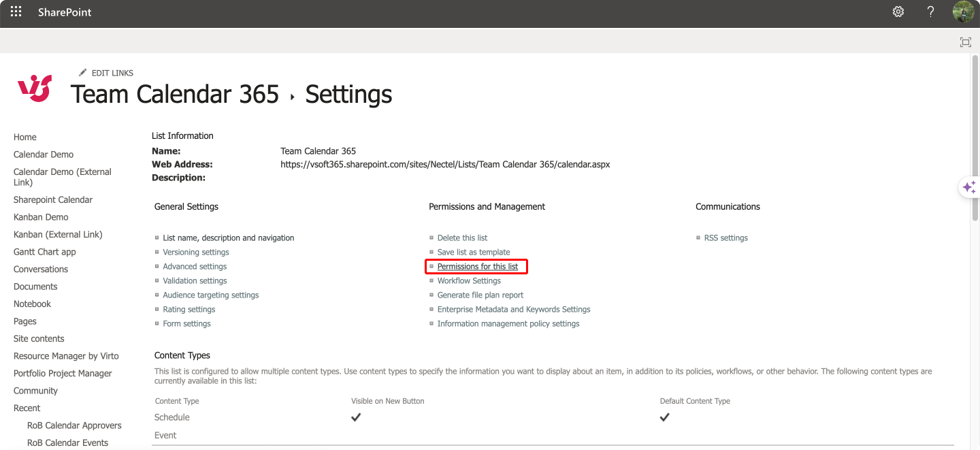Open Site contents

pyautogui.click(x=39, y=338)
